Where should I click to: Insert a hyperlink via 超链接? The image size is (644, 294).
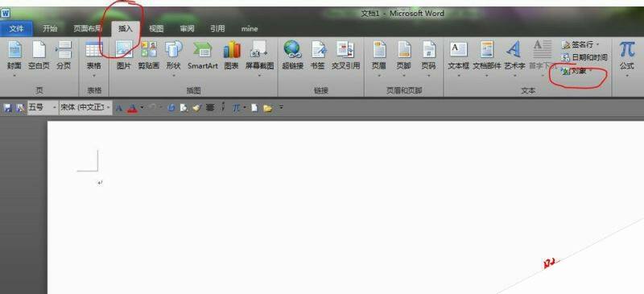pyautogui.click(x=292, y=56)
